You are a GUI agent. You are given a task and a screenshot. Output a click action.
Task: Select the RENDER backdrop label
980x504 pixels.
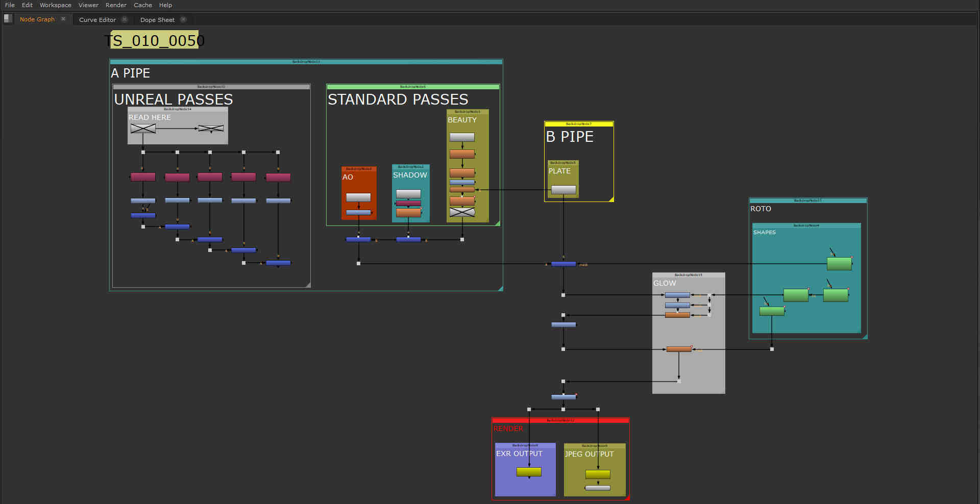[508, 429]
